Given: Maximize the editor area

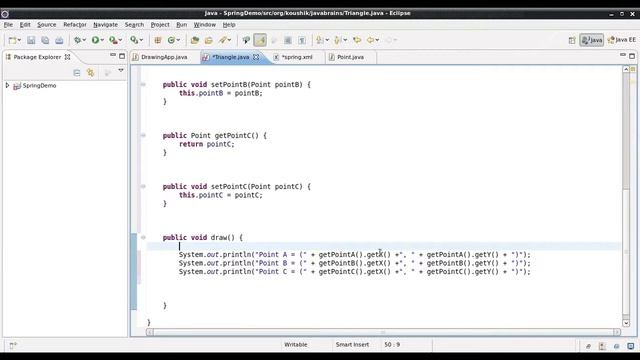Looking at the screenshot, I should click(632, 56).
